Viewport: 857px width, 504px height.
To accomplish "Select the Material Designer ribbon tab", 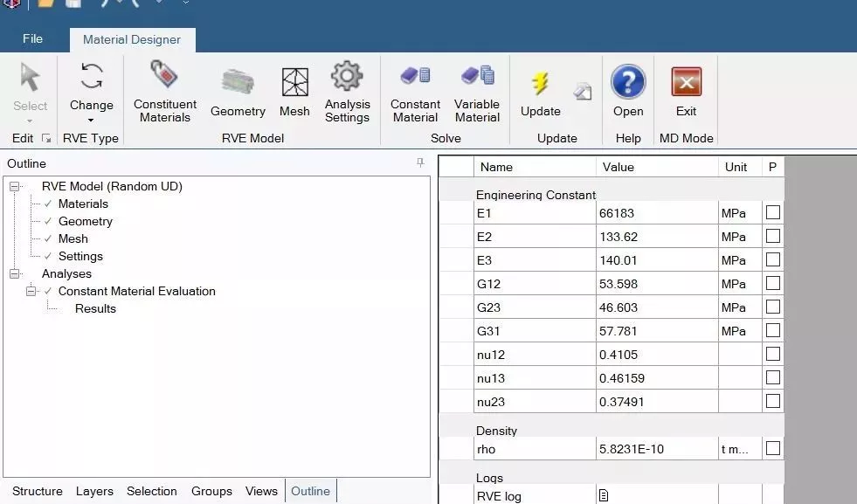I will [x=132, y=39].
